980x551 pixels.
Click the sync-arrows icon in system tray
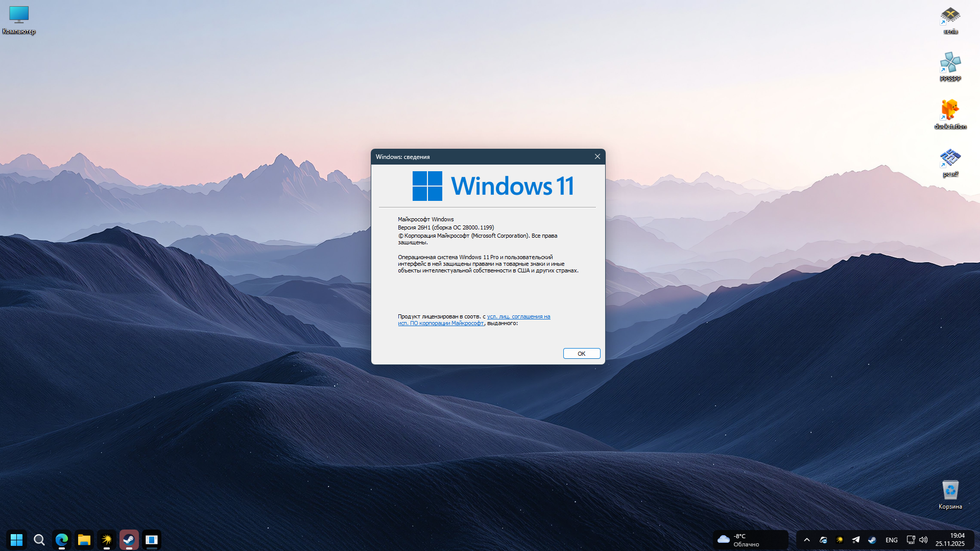coord(823,540)
